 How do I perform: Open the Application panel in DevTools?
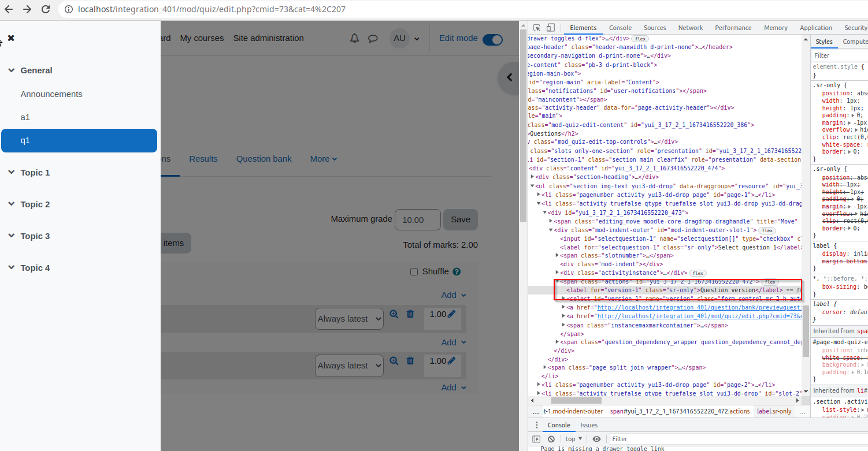[x=816, y=28]
